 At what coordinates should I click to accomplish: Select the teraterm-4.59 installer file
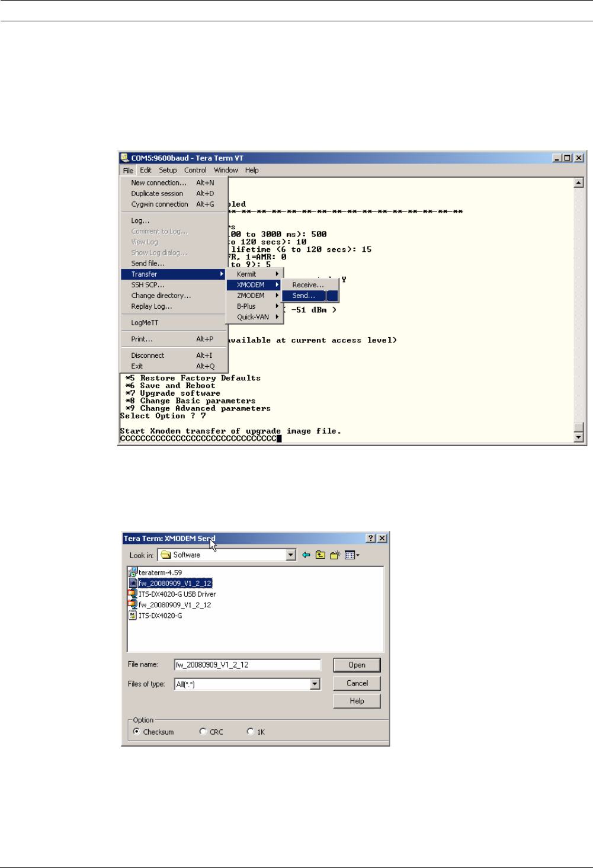point(155,572)
